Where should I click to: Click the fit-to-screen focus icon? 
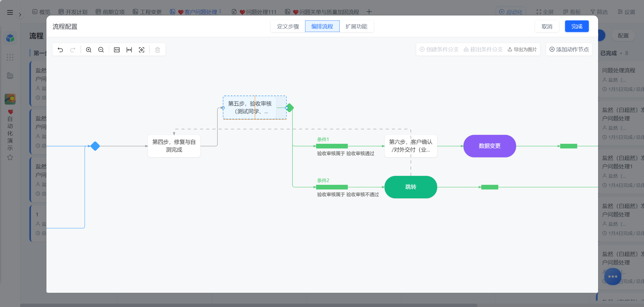[142, 50]
